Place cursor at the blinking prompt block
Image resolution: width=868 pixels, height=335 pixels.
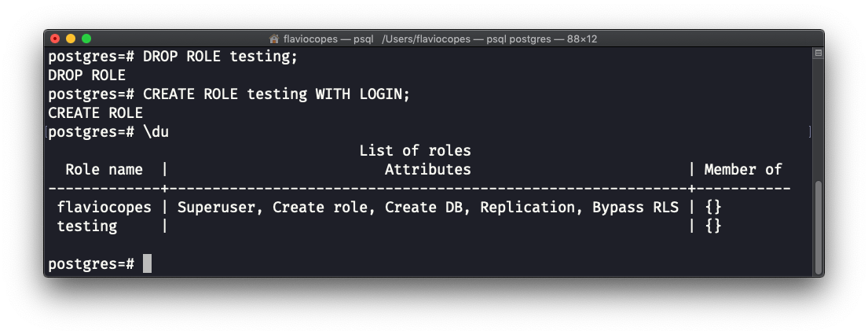147,264
